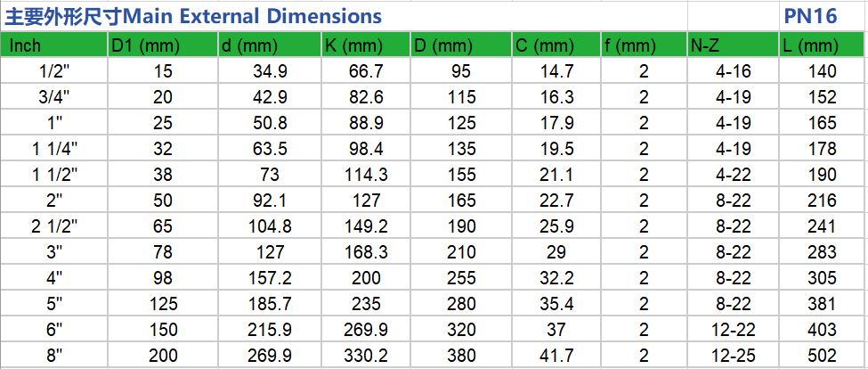Select the 3/4" size cell

coord(53,97)
